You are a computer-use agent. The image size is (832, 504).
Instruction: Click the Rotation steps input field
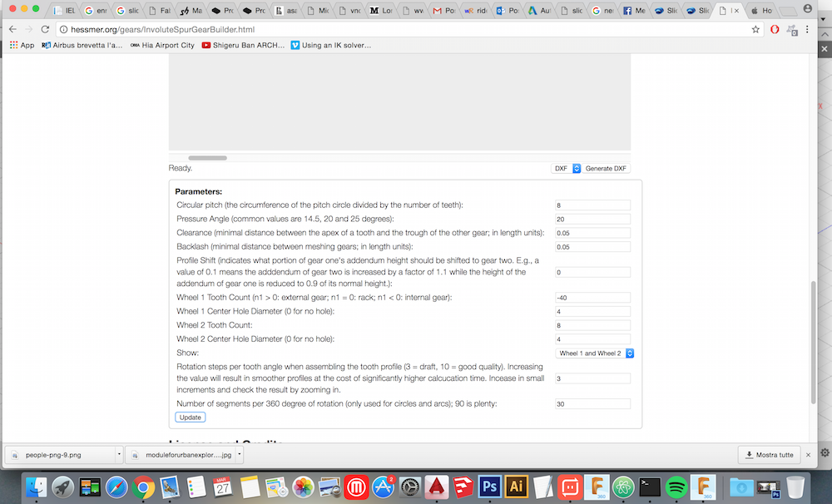tap(592, 378)
